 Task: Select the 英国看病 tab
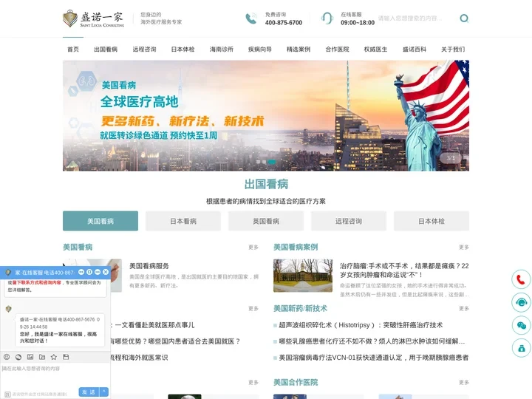(266, 221)
